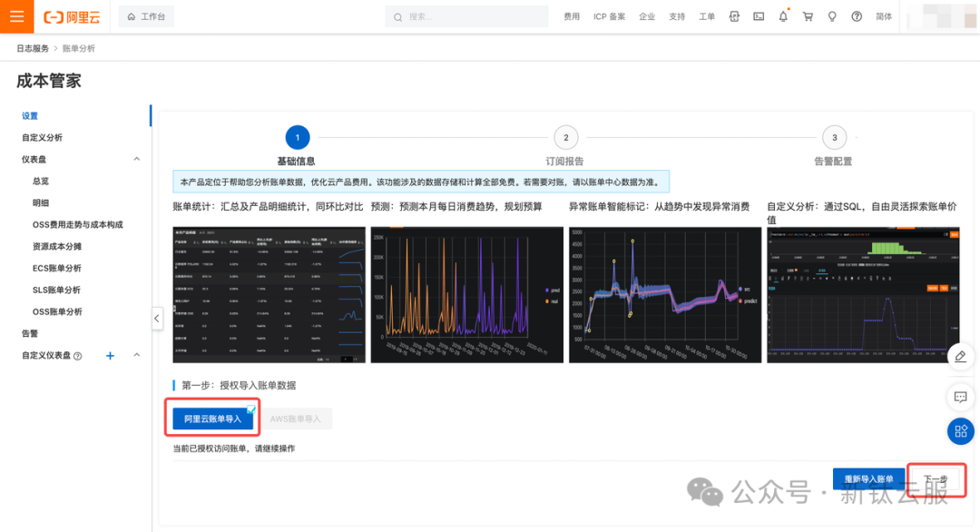Switch language via 简体
The image size is (980, 532).
pyautogui.click(x=884, y=17)
